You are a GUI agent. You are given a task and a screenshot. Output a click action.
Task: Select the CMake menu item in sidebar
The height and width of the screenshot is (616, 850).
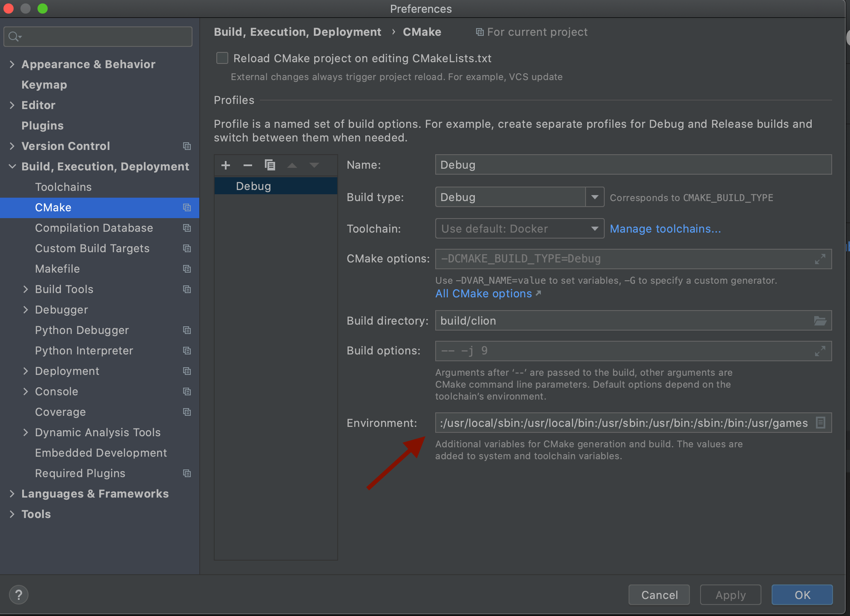click(52, 207)
